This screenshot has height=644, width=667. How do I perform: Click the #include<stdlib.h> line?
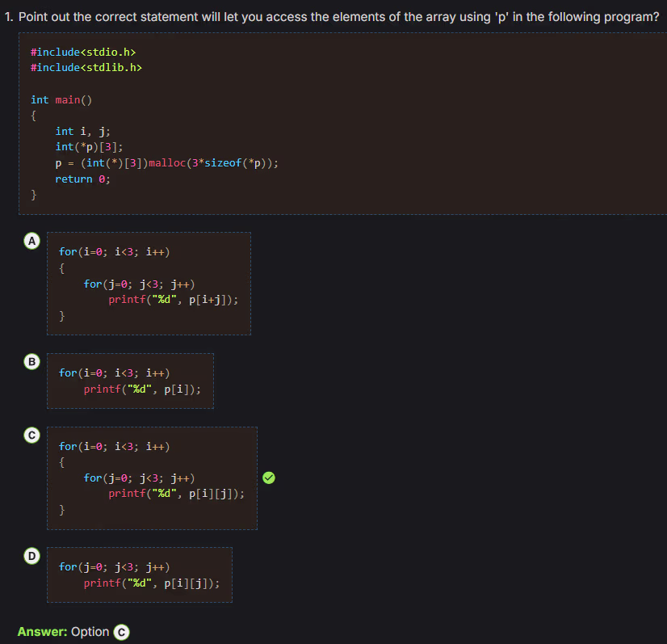tap(86, 67)
